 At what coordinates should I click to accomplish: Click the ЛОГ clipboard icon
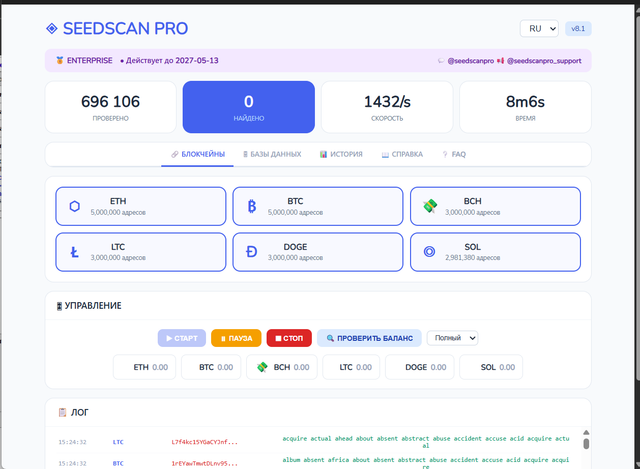point(62,412)
